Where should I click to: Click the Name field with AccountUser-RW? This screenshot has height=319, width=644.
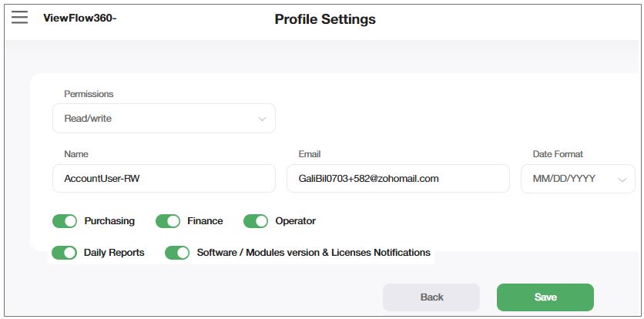pyautogui.click(x=163, y=179)
